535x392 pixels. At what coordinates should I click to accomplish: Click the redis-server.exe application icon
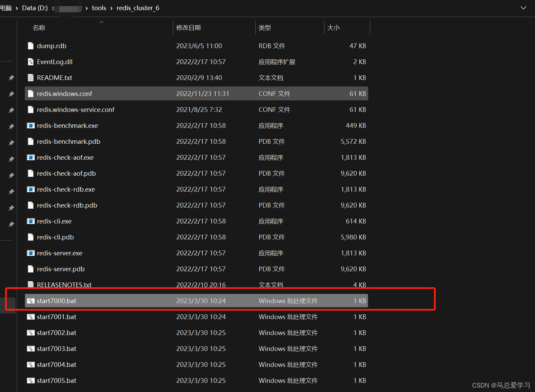tap(31, 253)
